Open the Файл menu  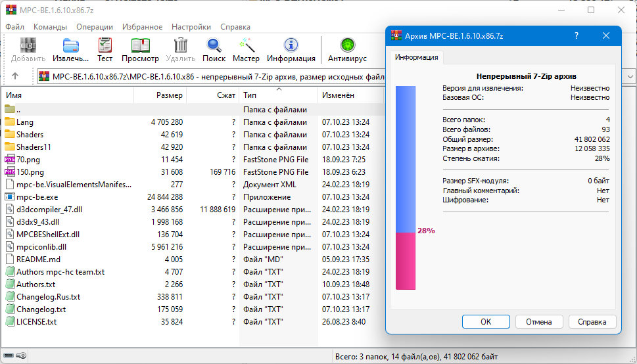(x=14, y=27)
